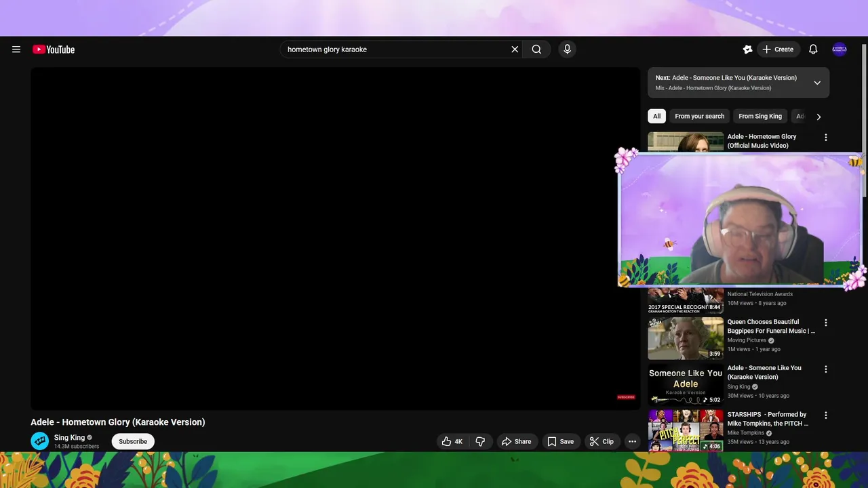Run search with magnifier button
This screenshot has height=488, width=868.
(x=536, y=49)
